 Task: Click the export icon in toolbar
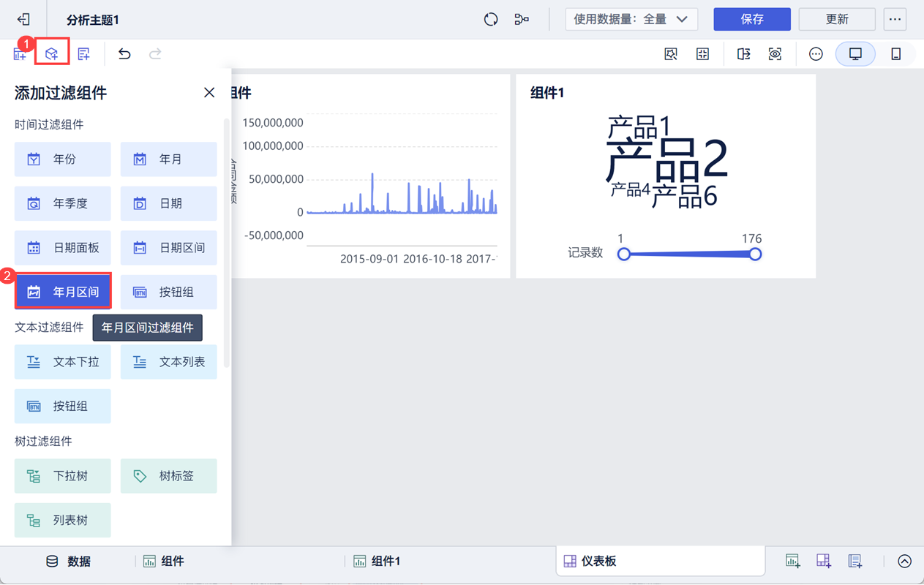coord(743,54)
